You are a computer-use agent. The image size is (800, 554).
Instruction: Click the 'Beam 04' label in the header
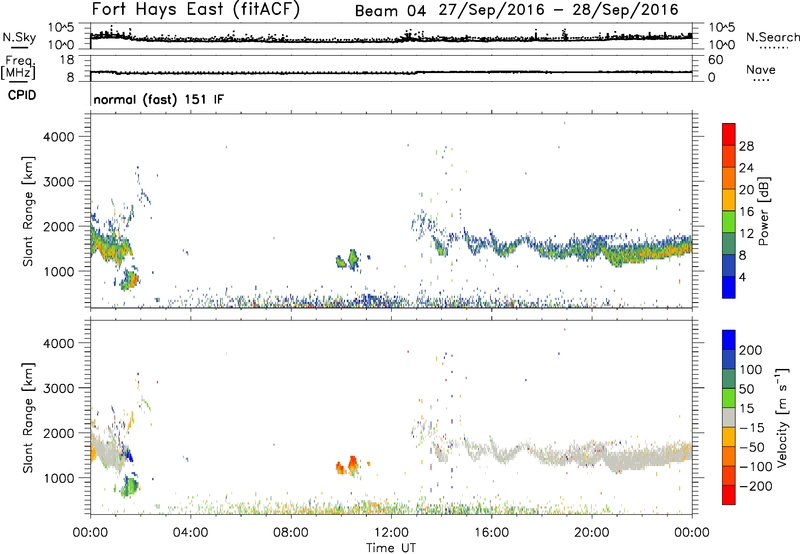(x=390, y=10)
